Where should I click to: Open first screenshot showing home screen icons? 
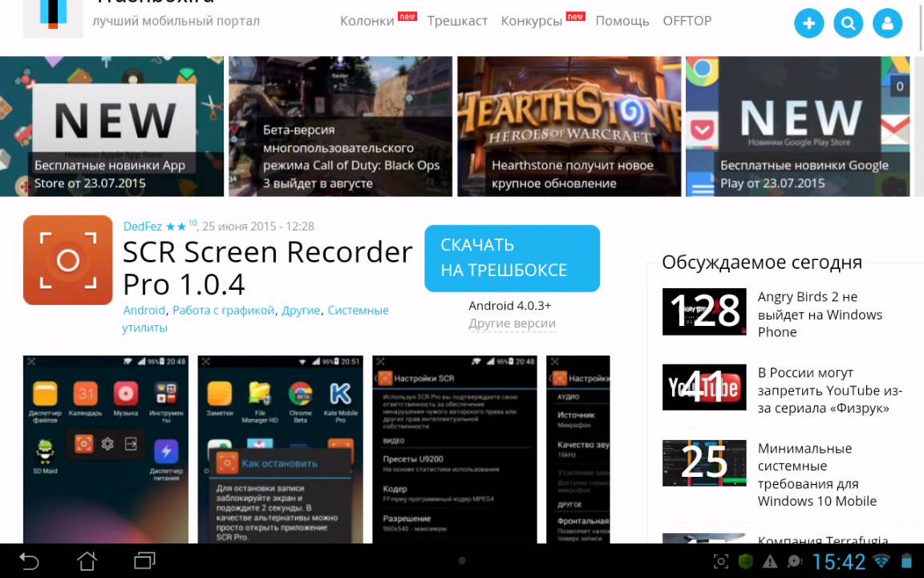pos(106,450)
